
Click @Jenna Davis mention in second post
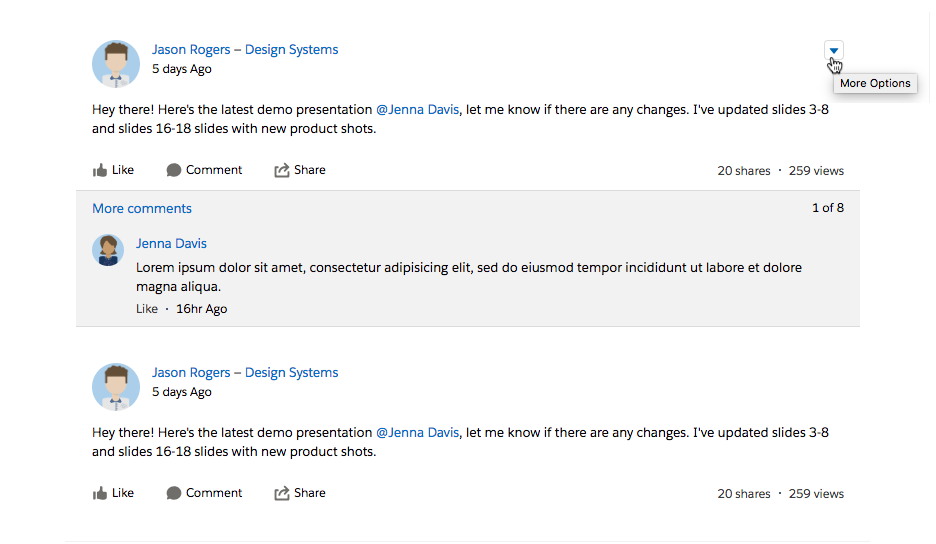[x=417, y=433]
